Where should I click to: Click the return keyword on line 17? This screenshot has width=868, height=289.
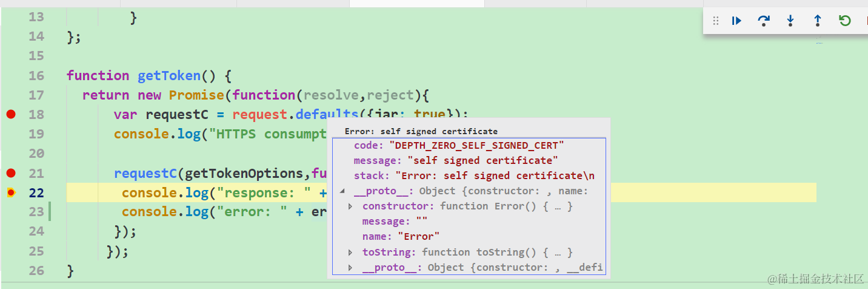(x=106, y=95)
